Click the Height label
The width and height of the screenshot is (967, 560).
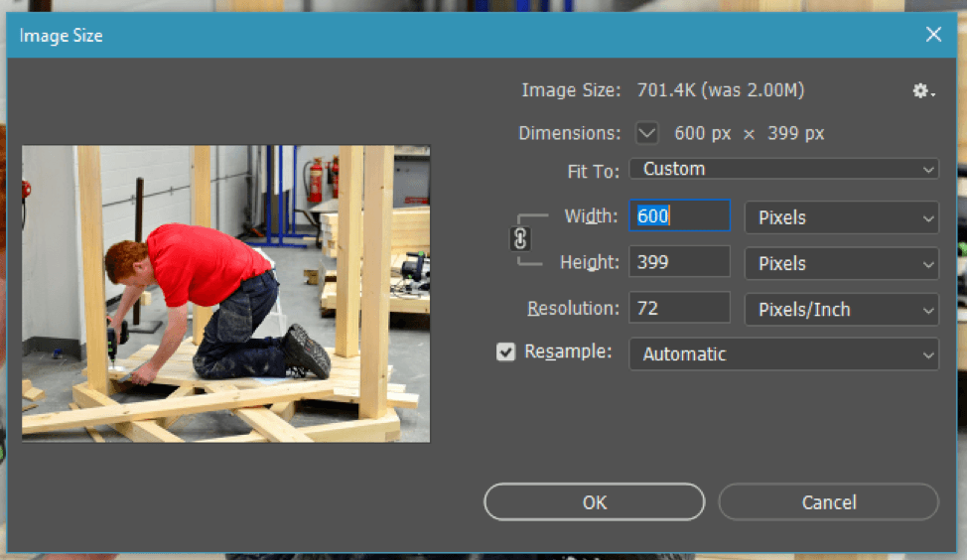[x=589, y=262]
